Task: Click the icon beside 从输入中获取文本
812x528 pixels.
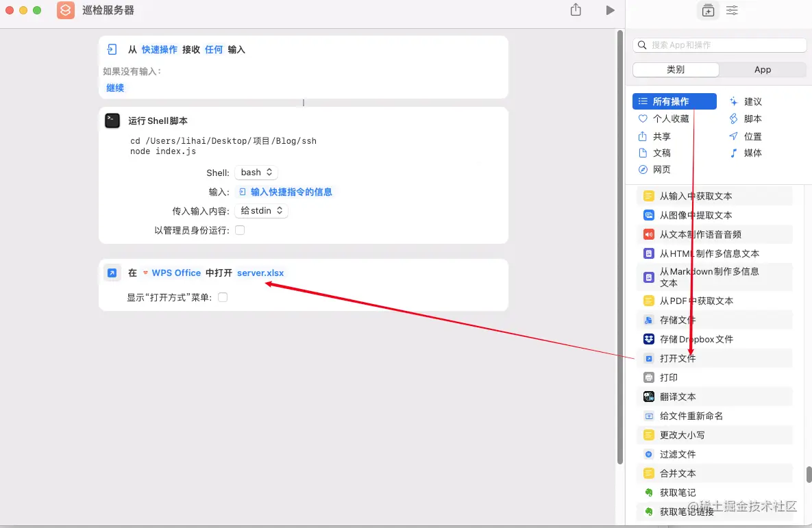Action: (x=648, y=196)
